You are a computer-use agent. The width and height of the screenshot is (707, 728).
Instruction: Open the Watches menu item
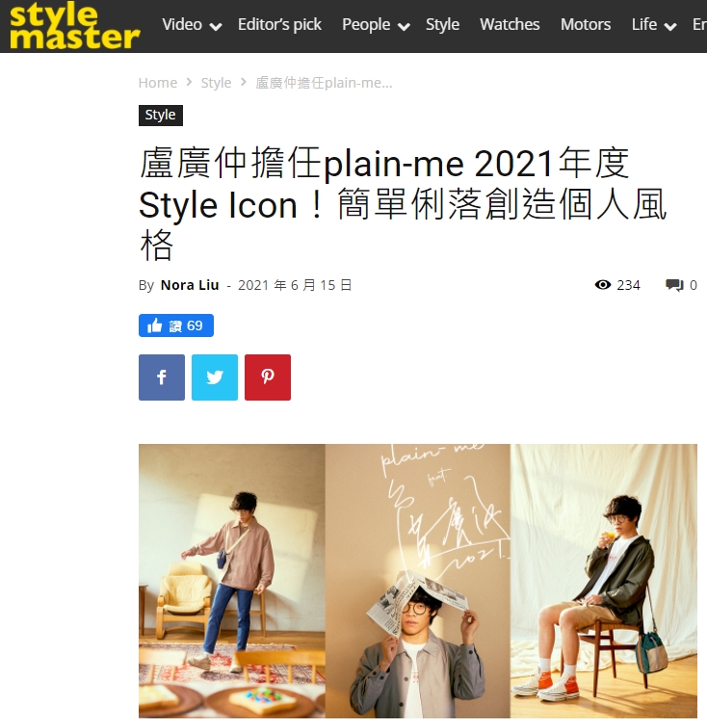(510, 25)
